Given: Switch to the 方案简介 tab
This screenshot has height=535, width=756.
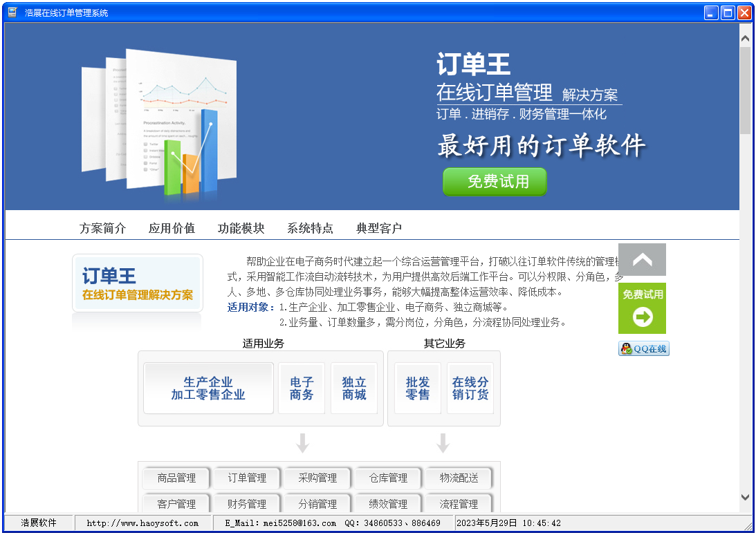Looking at the screenshot, I should [102, 227].
